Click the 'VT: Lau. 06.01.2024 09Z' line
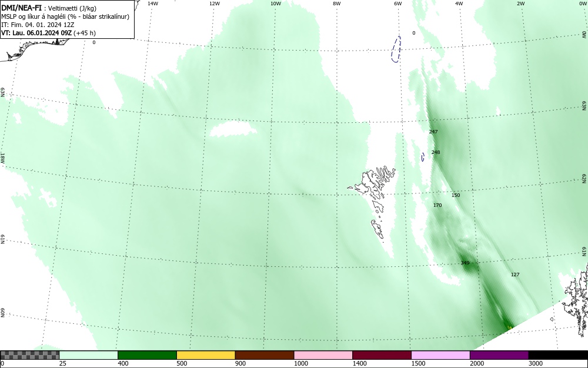Image resolution: width=588 pixels, height=368 pixels. [48, 33]
